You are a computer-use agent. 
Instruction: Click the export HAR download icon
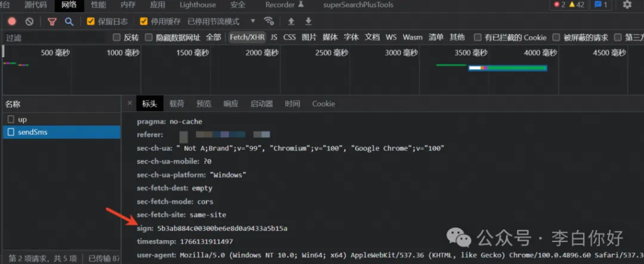coord(308,21)
